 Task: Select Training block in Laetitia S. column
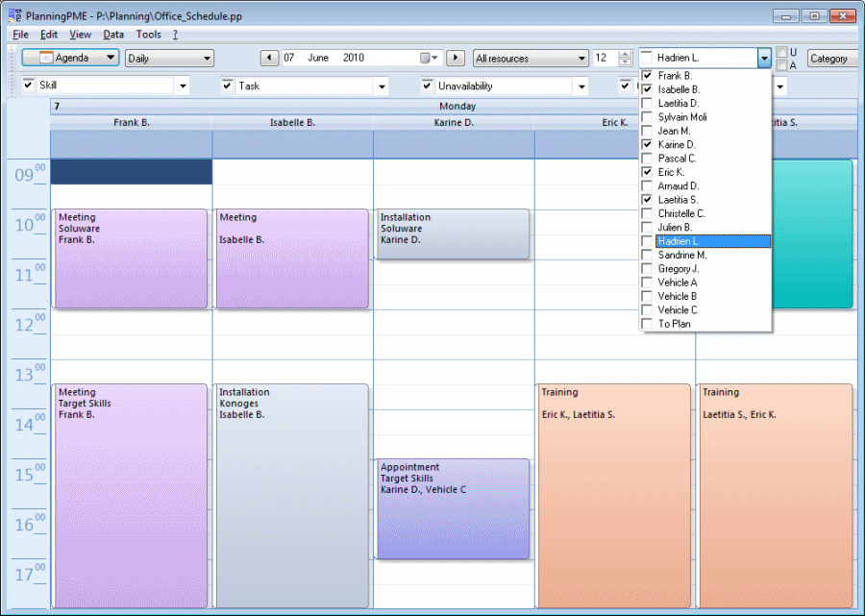pyautogui.click(x=775, y=496)
